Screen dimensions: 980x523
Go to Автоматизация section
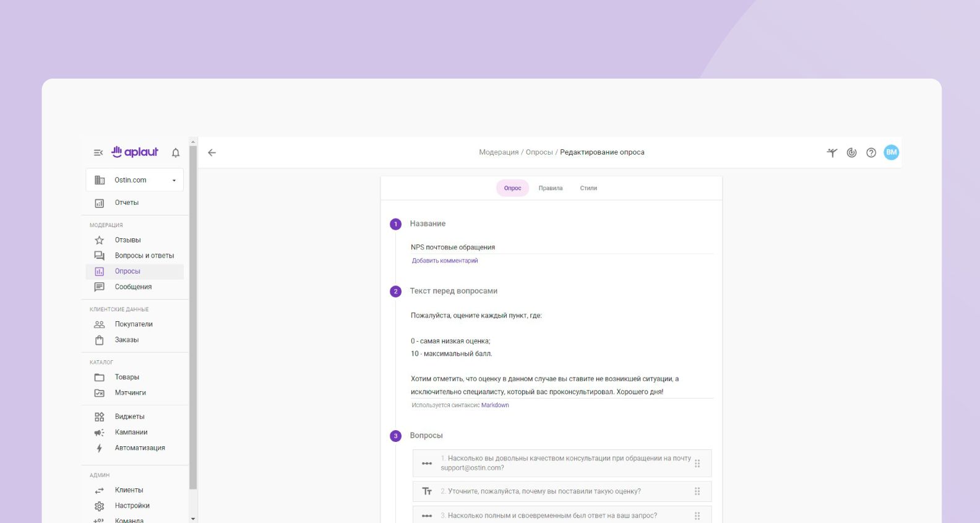[x=140, y=448]
